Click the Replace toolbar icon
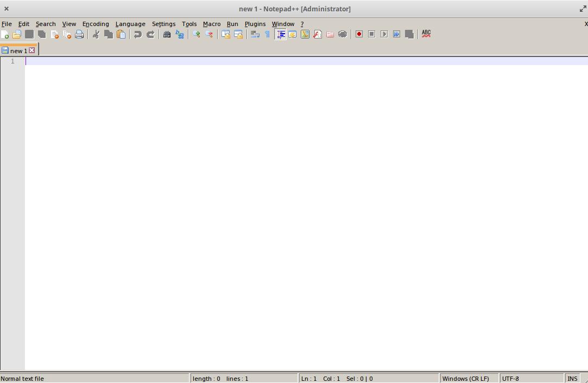Image resolution: width=588 pixels, height=383 pixels. [180, 35]
